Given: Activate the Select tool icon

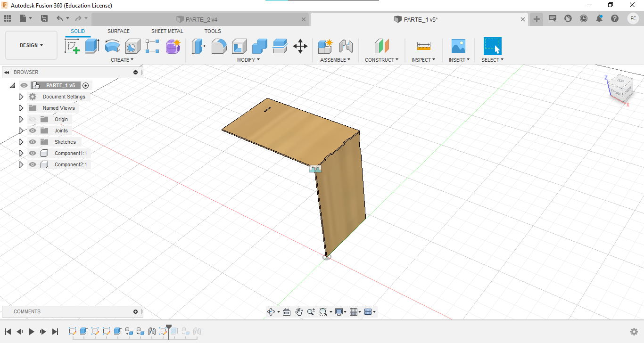Looking at the screenshot, I should (x=493, y=46).
